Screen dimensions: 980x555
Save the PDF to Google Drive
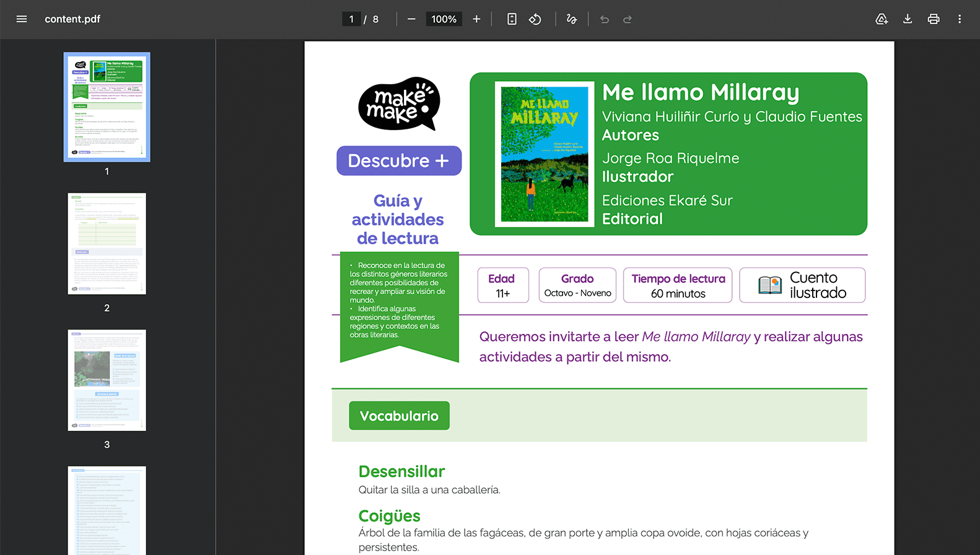tap(882, 19)
